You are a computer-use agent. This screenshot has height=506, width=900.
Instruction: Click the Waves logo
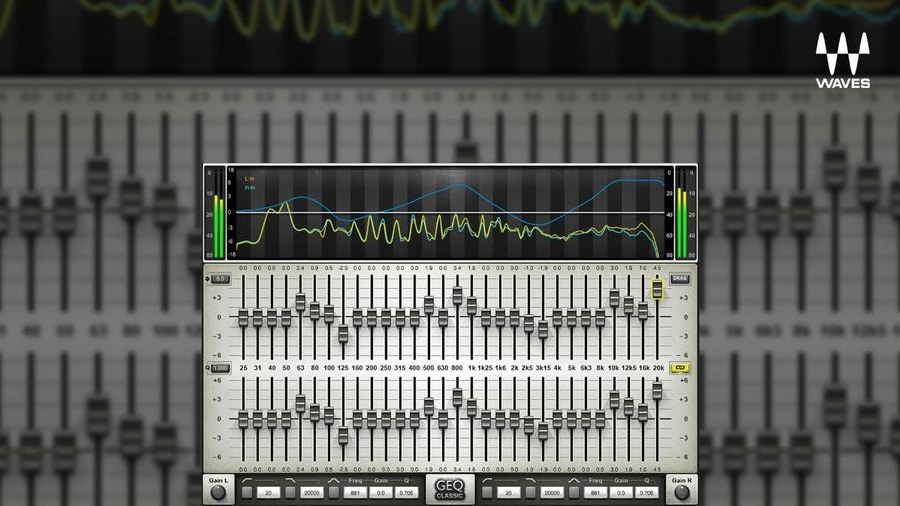[843, 60]
